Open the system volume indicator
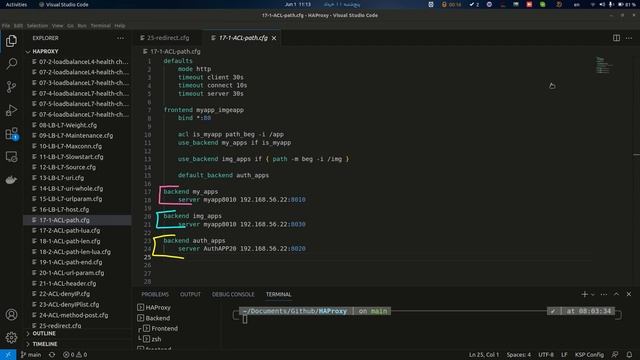This screenshot has height=360, width=640. [602, 4]
